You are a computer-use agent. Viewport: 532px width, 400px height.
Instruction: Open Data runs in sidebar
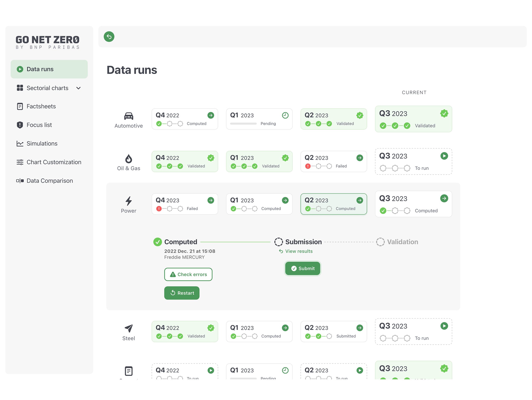coord(49,69)
